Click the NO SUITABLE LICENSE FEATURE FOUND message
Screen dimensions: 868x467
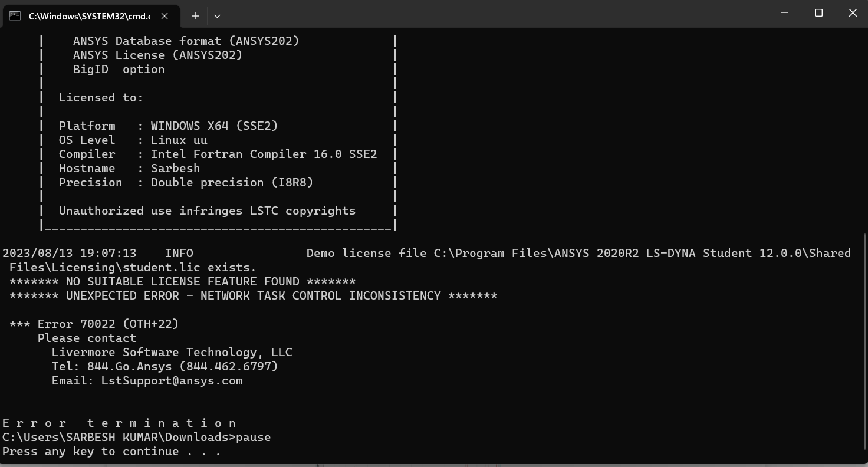click(x=182, y=281)
